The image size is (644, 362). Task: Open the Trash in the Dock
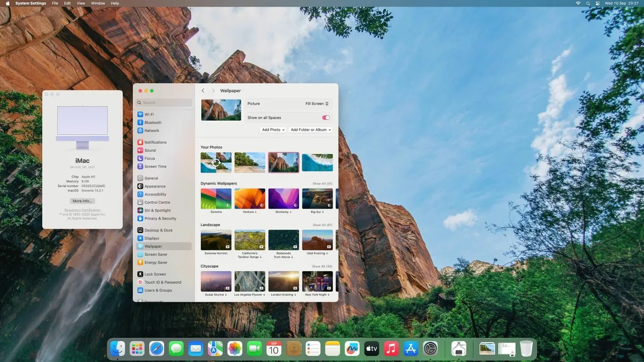526,349
